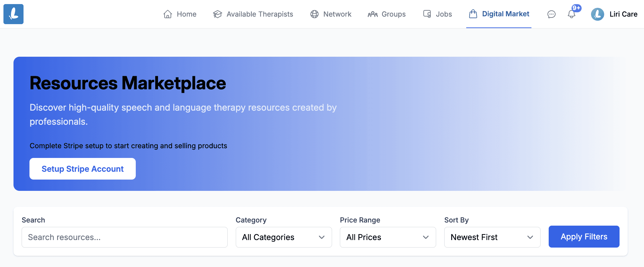
Task: Open the All Prices dropdown
Action: 388,237
